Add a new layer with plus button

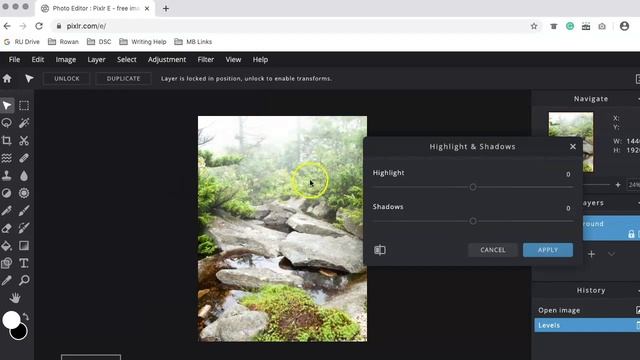point(591,254)
